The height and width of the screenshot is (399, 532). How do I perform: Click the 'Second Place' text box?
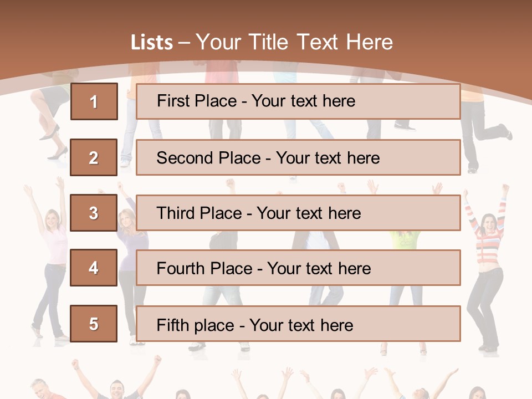coord(298,157)
